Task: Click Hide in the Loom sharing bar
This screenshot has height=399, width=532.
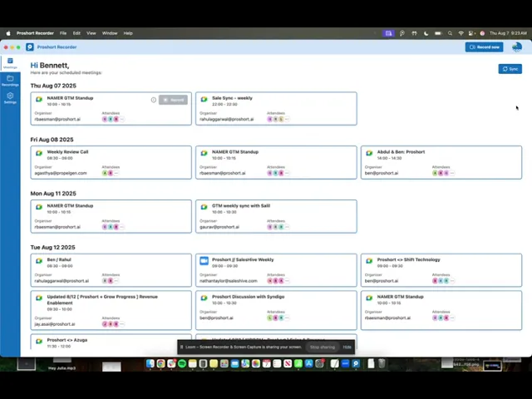Action: click(347, 347)
